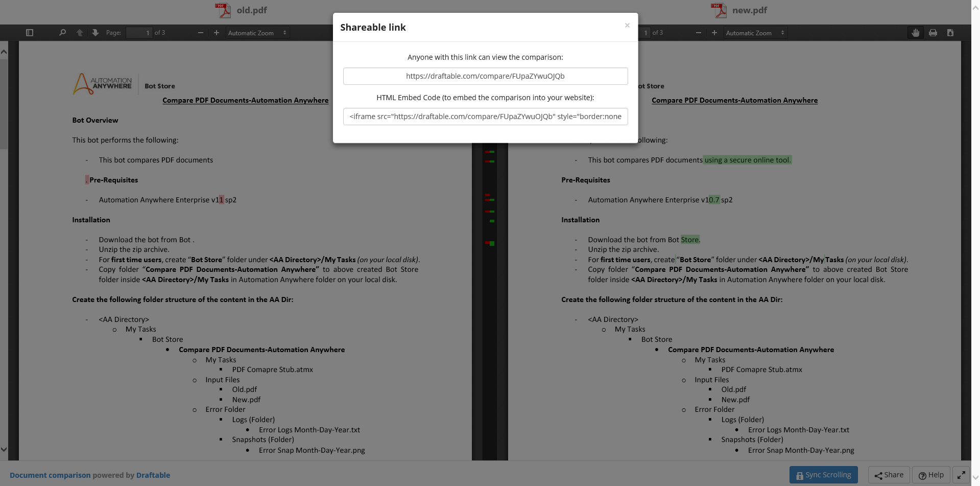Click highlighted "Store" insertion in new.pdf

coord(690,240)
